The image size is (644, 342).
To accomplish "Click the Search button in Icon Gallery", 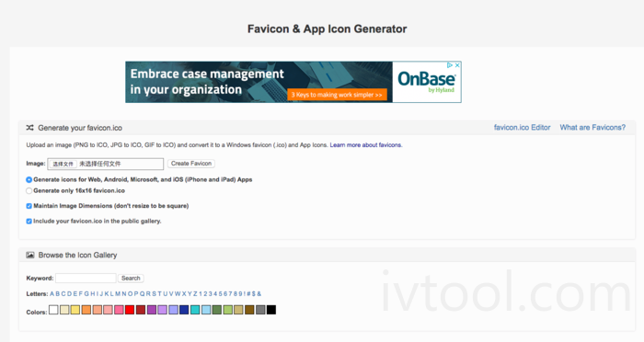I will (x=131, y=279).
